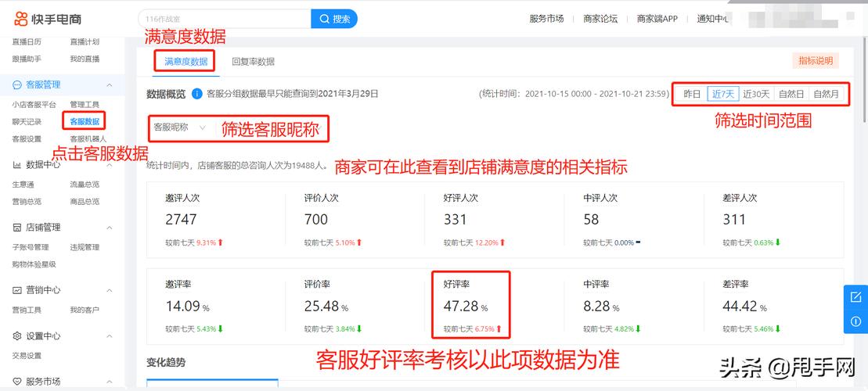868x391 pixels.
Task: Click the 指标说明 button
Action: [816, 60]
